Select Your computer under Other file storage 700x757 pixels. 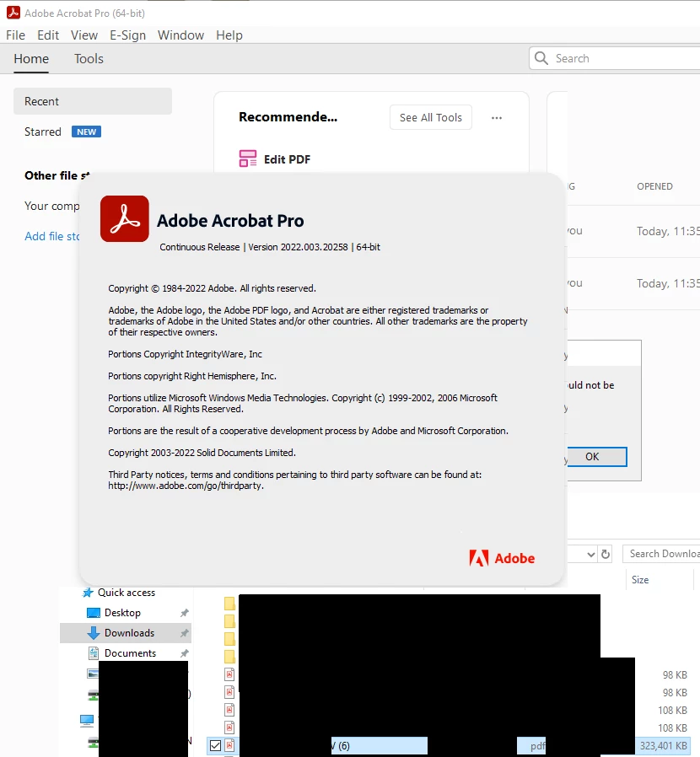[52, 207]
